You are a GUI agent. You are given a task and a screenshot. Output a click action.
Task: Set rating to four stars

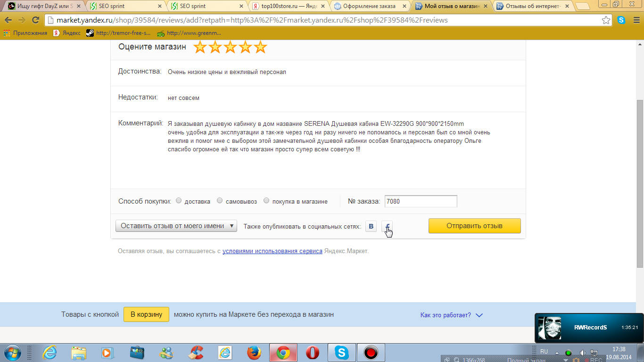pyautogui.click(x=245, y=47)
